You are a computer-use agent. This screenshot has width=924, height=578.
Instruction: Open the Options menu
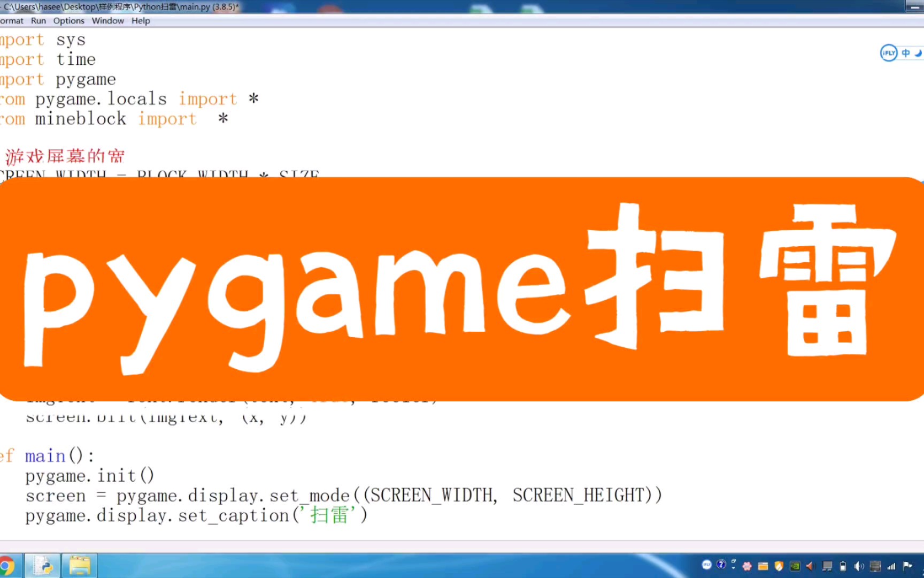68,20
